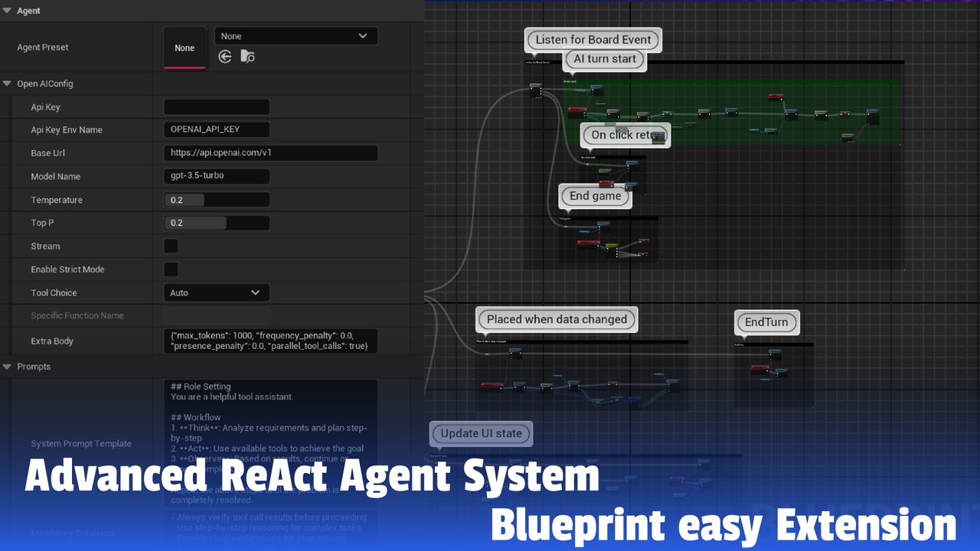Screen dimensions: 980x551
Task: Select the On click retry comment bubble
Action: click(x=625, y=135)
